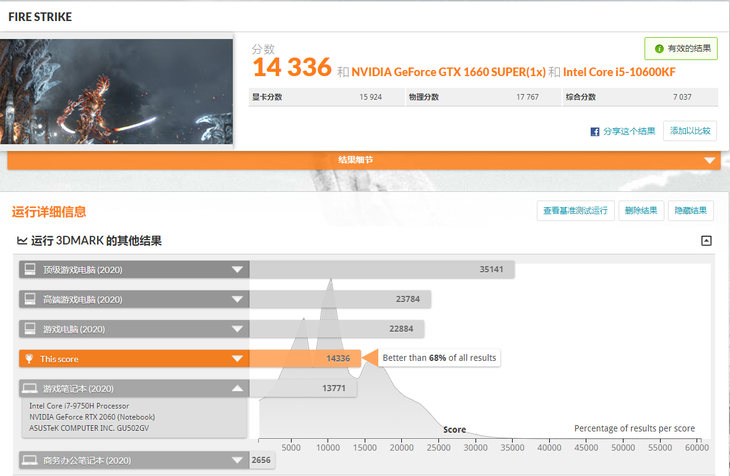
Task: Click the 物理分数 17 767 cell
Action: pos(484,97)
